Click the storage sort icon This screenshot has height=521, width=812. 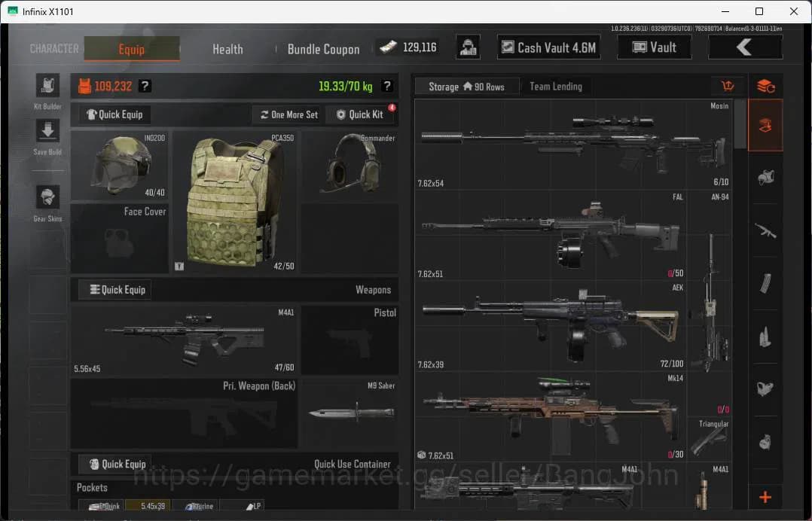(728, 86)
